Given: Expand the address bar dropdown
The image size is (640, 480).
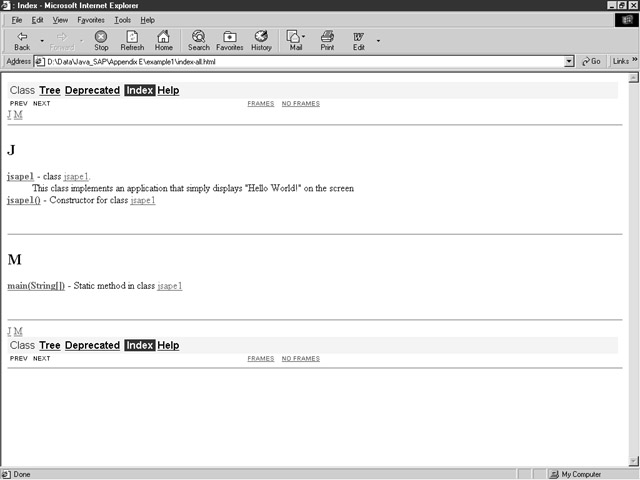Looking at the screenshot, I should tap(569, 62).
